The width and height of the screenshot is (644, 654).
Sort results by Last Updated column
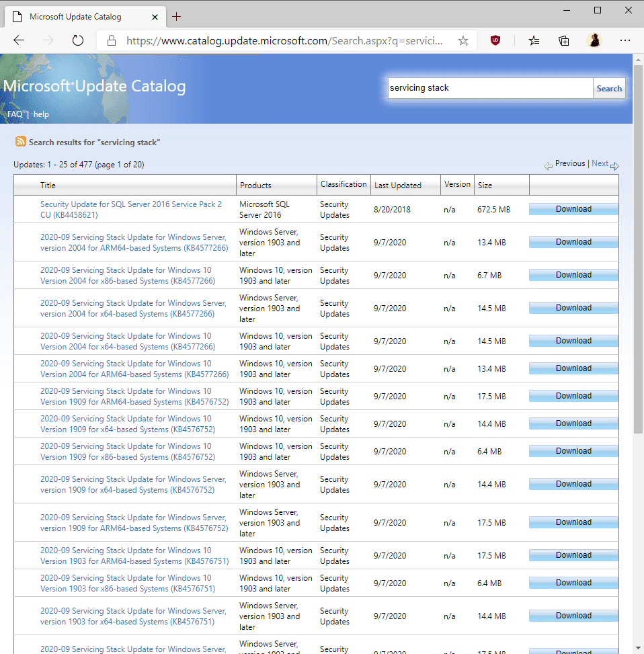point(398,186)
